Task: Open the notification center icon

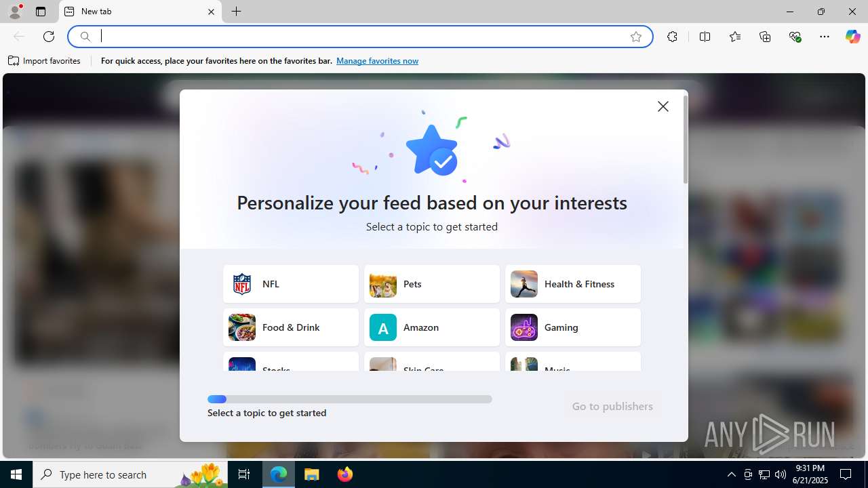Action: click(846, 474)
